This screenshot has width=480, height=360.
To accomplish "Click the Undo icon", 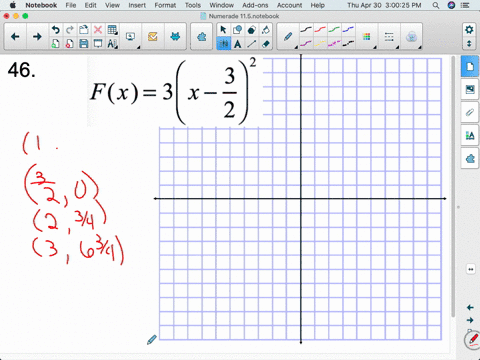I will [56, 30].
